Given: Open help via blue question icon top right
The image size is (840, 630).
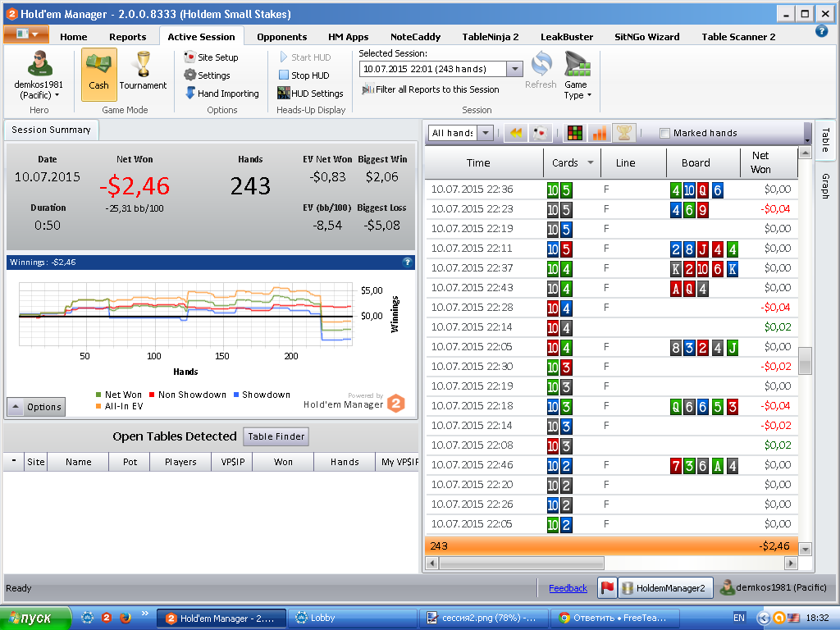Looking at the screenshot, I should pyautogui.click(x=821, y=31).
